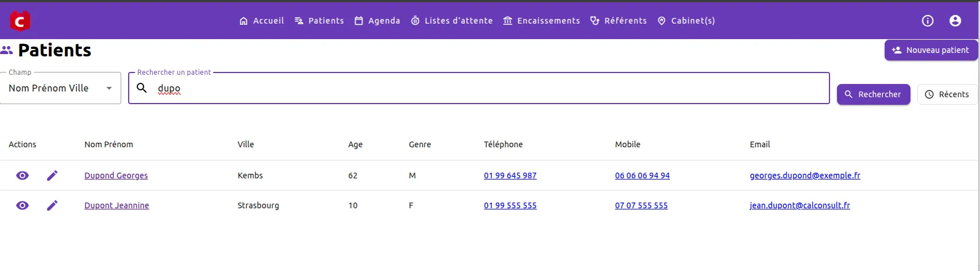Click the Email column header
Viewport: 980px width, 271px height.
[x=760, y=144]
